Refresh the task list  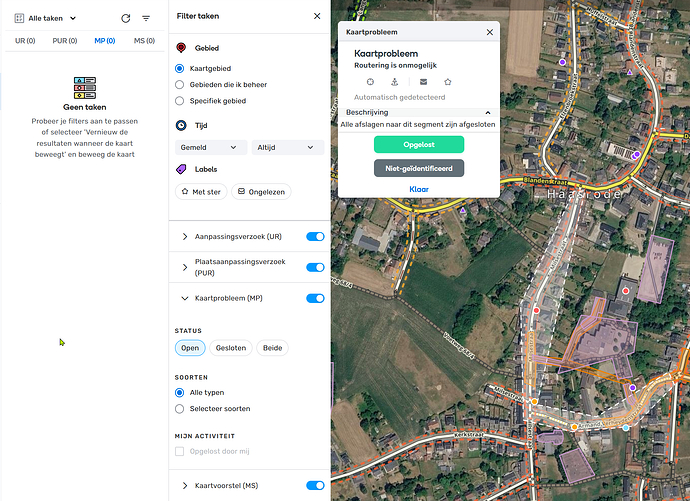pos(126,18)
